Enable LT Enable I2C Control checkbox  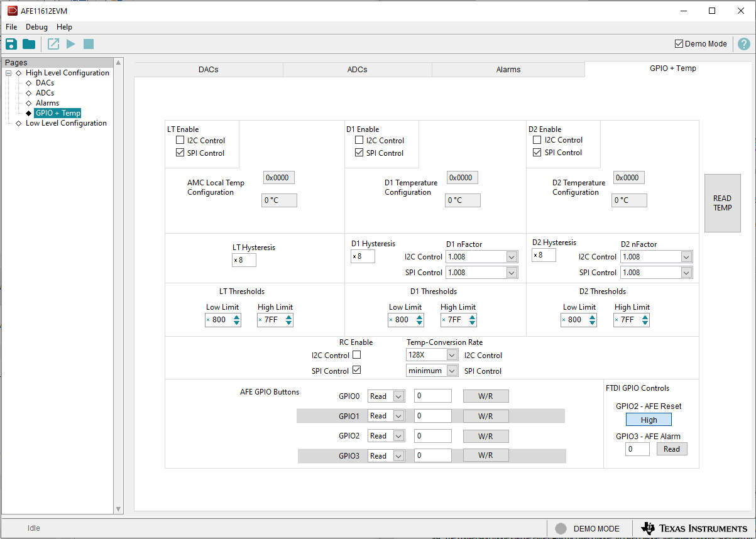tap(180, 140)
